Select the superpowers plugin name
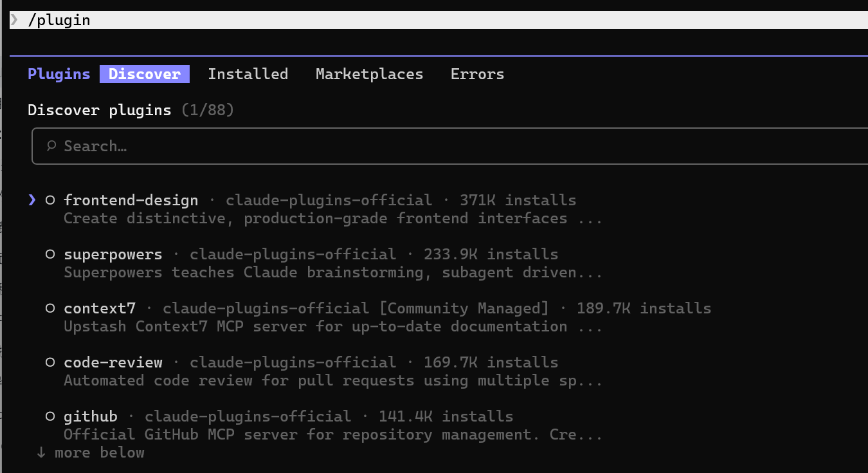This screenshot has height=473, width=868. point(113,254)
